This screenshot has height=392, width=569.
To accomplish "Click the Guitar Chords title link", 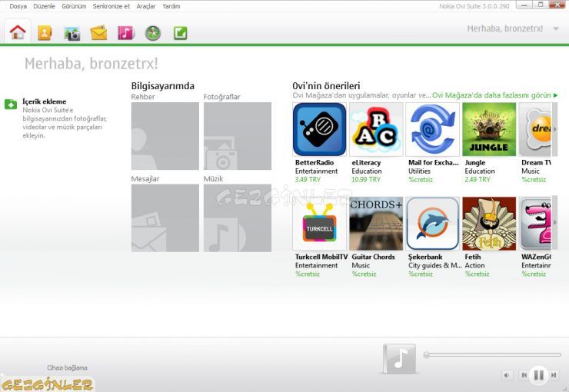I will click(373, 257).
